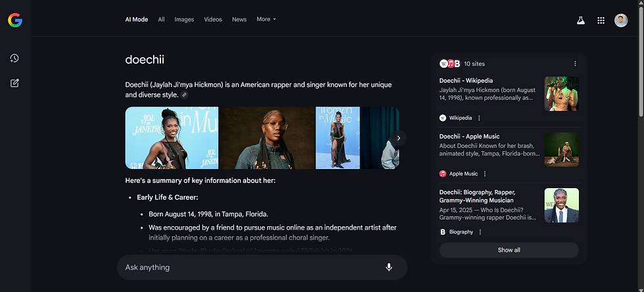Click the Show all sources button
Viewport: 644px width, 292px height.
point(509,250)
